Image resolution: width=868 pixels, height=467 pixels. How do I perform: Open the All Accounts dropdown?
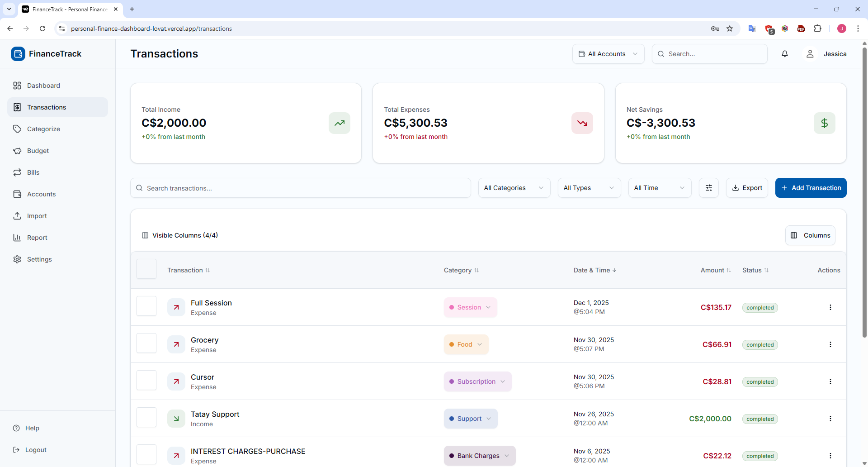(608, 54)
